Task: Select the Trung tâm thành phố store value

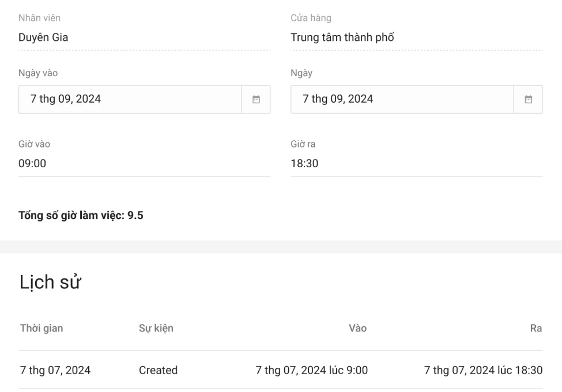Action: [342, 38]
